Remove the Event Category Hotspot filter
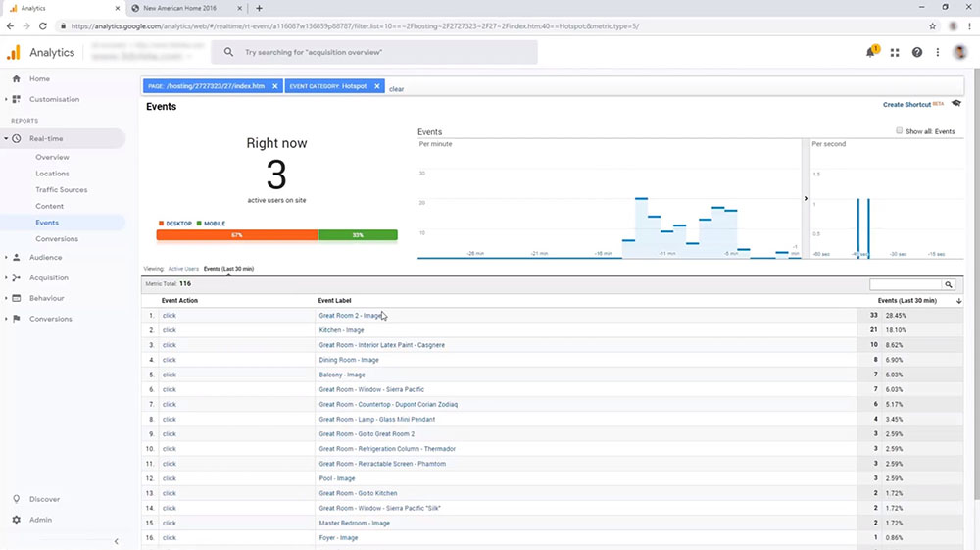The height and width of the screenshot is (550, 980). click(377, 86)
